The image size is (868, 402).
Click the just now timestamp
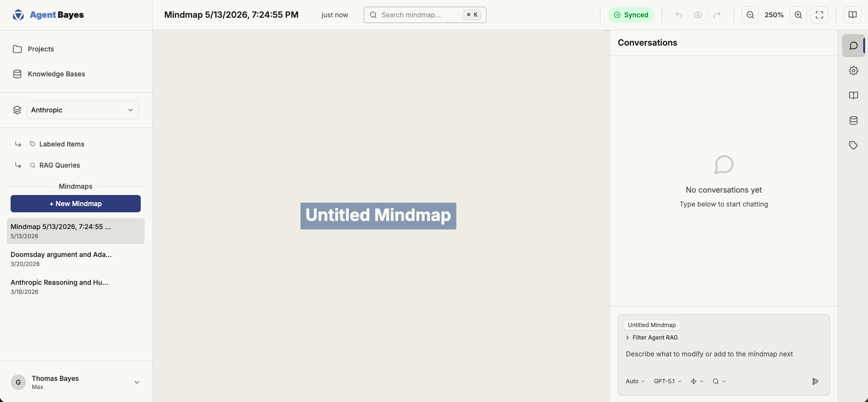pos(335,15)
